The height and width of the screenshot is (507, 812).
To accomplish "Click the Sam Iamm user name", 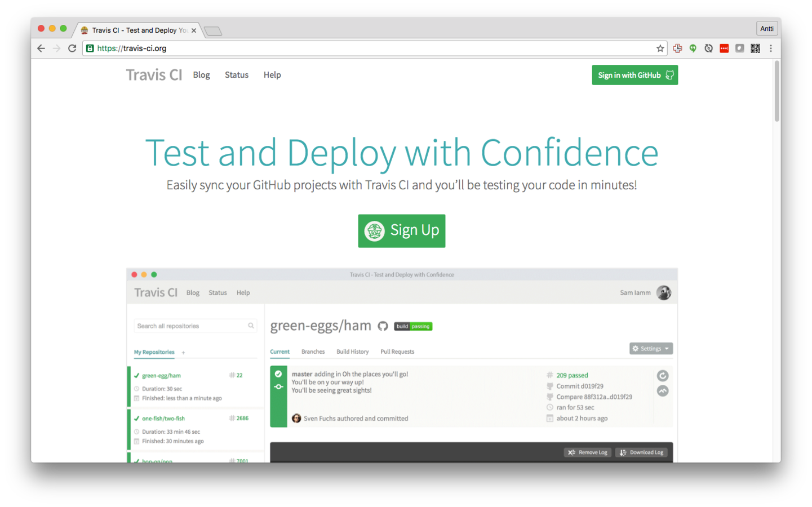I will click(x=635, y=293).
